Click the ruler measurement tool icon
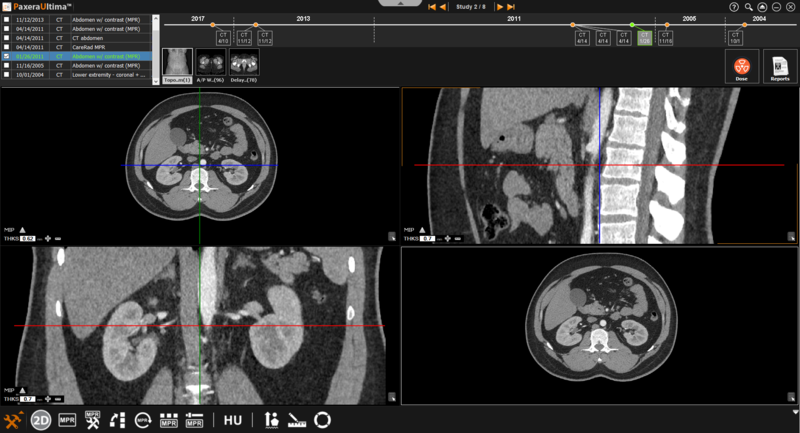Screen dimensions: 800x433 point(298,421)
